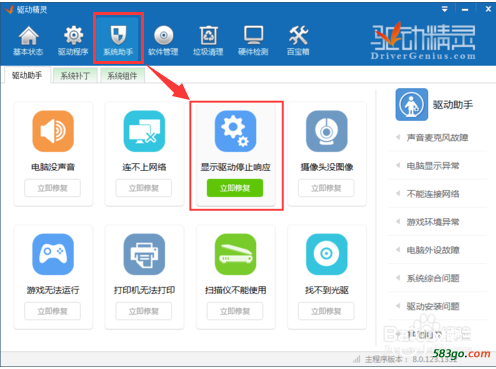Click the 连不上网络 monitors icon
This screenshot has width=496, height=369.
144,131
